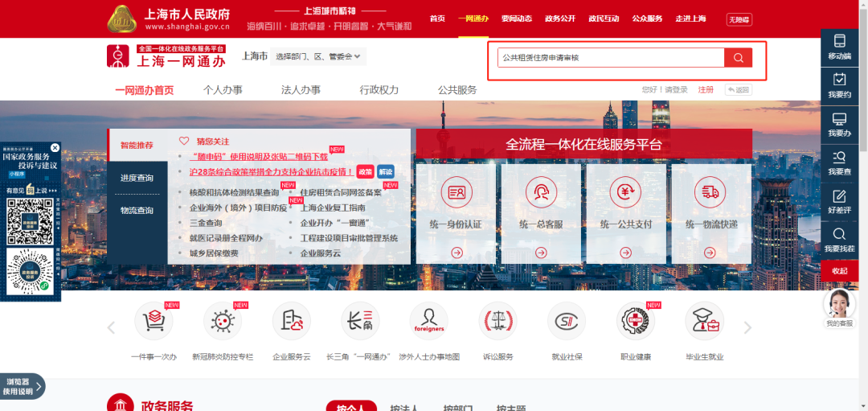Open 统一总客服 headset icon
This screenshot has width=868, height=411.
[x=541, y=191]
